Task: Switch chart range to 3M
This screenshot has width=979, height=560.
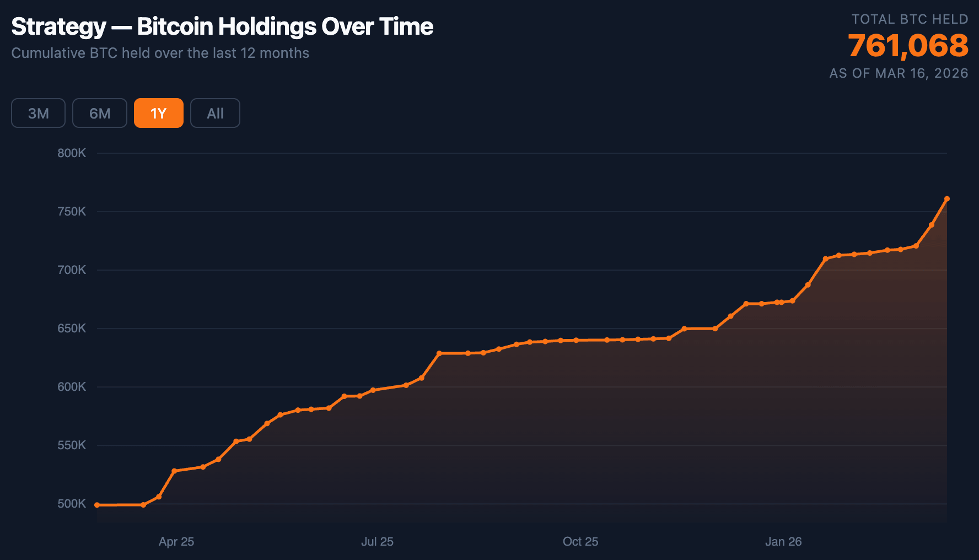Action: 38,113
